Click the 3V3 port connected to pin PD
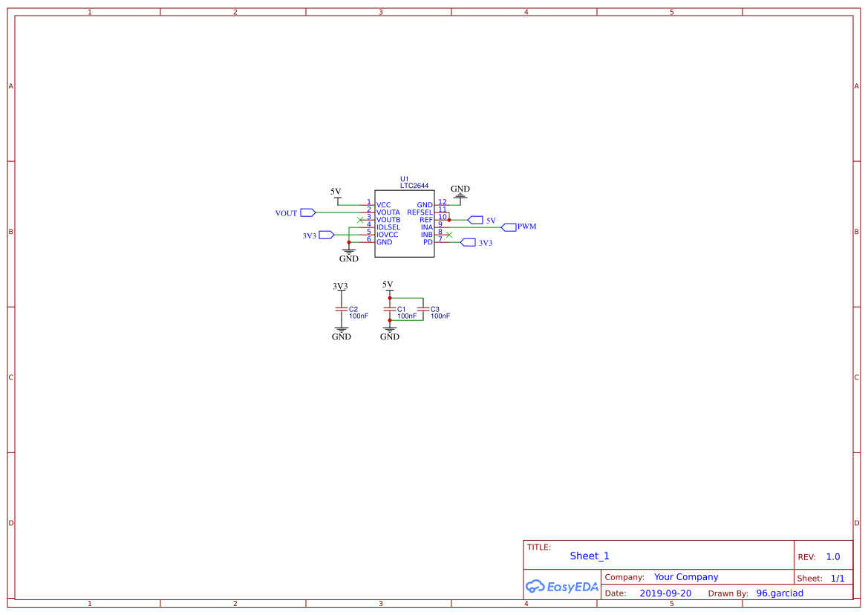 [x=467, y=243]
